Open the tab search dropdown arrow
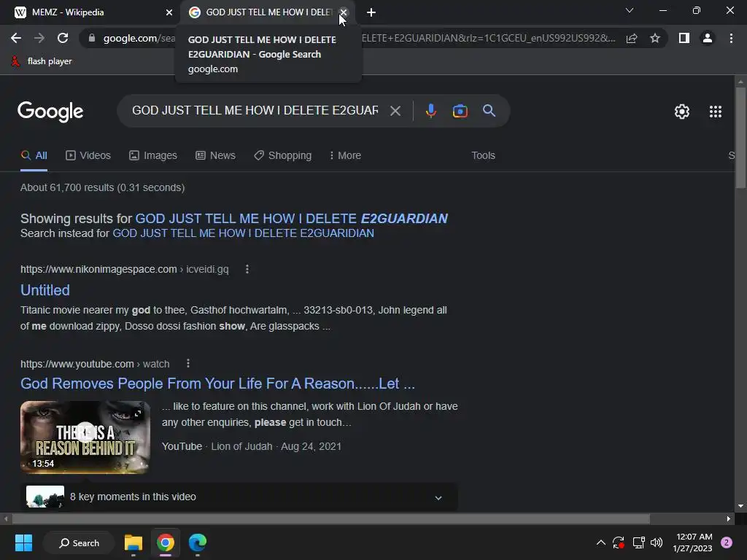The width and height of the screenshot is (747, 560). [x=630, y=10]
